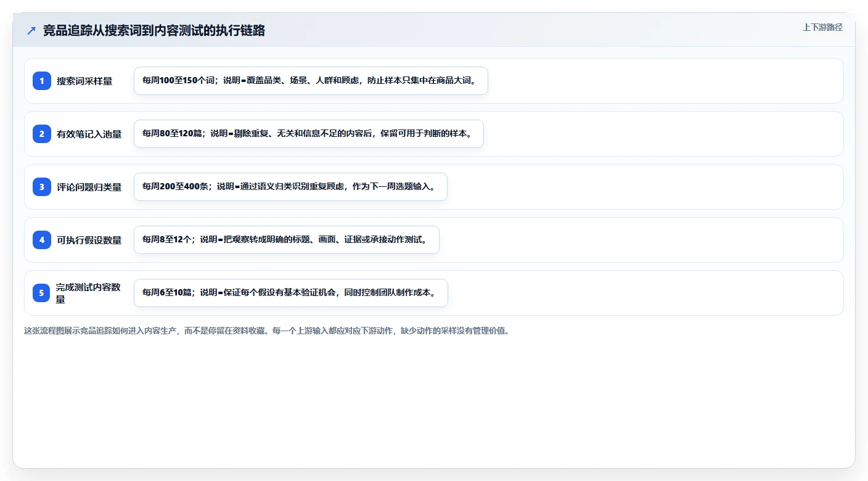
Task: Click the footer note starting 这张流程图展示竞品追踪
Action: click(267, 331)
